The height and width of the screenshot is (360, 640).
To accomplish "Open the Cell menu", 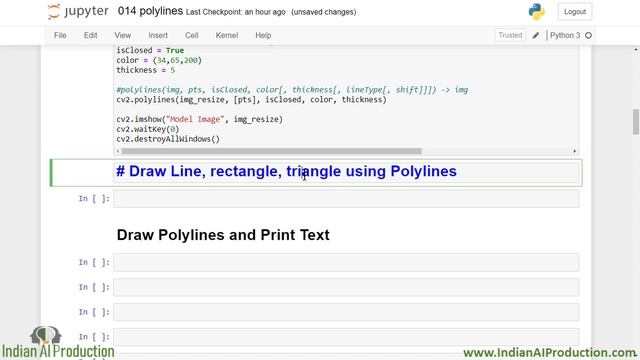I will [x=191, y=36].
